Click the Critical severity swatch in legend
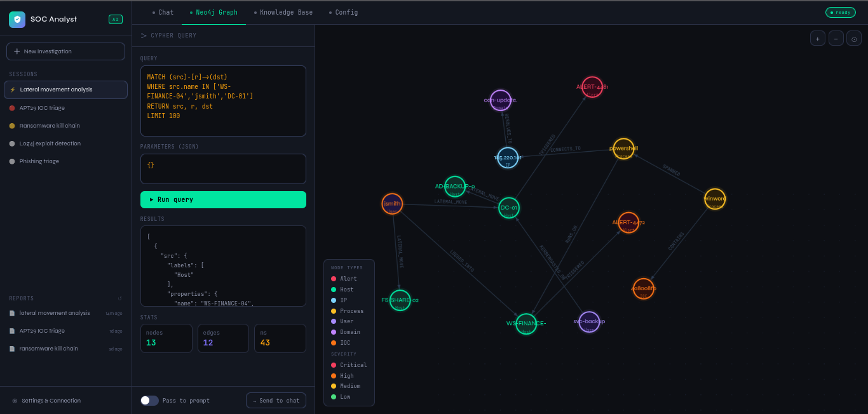Viewport: 868px width, 414px height. point(334,365)
